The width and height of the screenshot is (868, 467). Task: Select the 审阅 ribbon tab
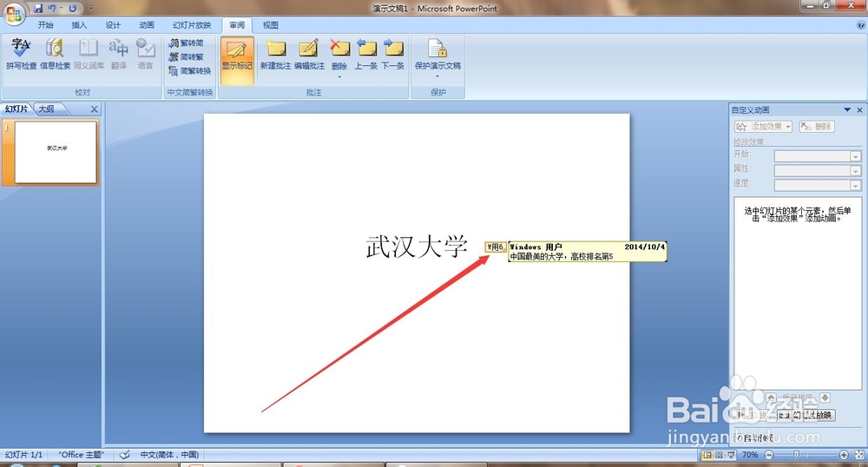tap(237, 25)
